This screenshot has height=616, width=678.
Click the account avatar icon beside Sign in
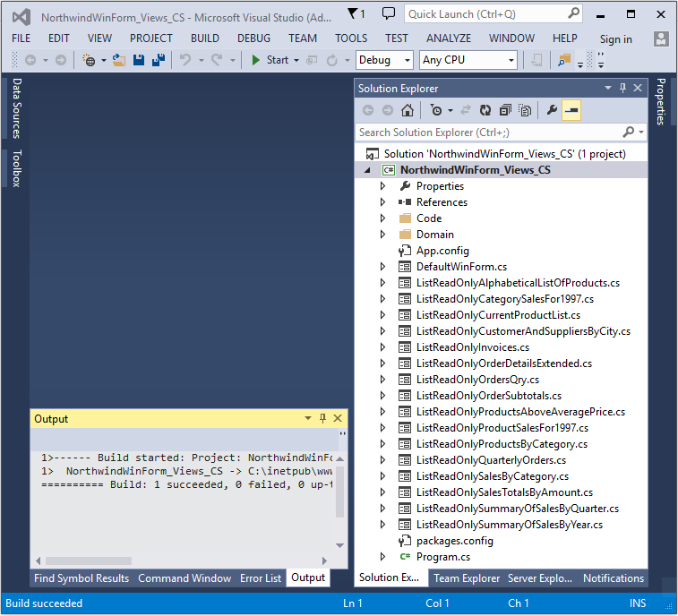661,38
